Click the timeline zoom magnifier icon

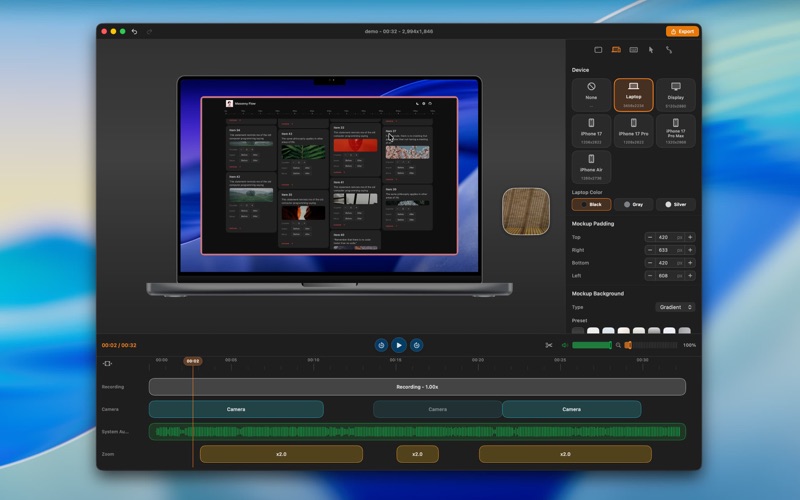[618, 345]
